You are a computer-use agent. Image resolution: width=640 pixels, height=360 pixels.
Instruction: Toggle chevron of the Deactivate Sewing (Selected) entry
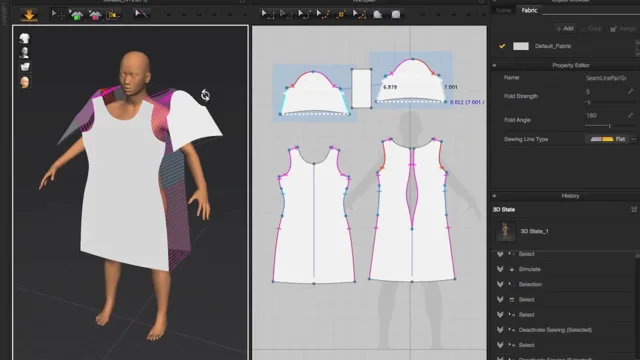click(500, 330)
